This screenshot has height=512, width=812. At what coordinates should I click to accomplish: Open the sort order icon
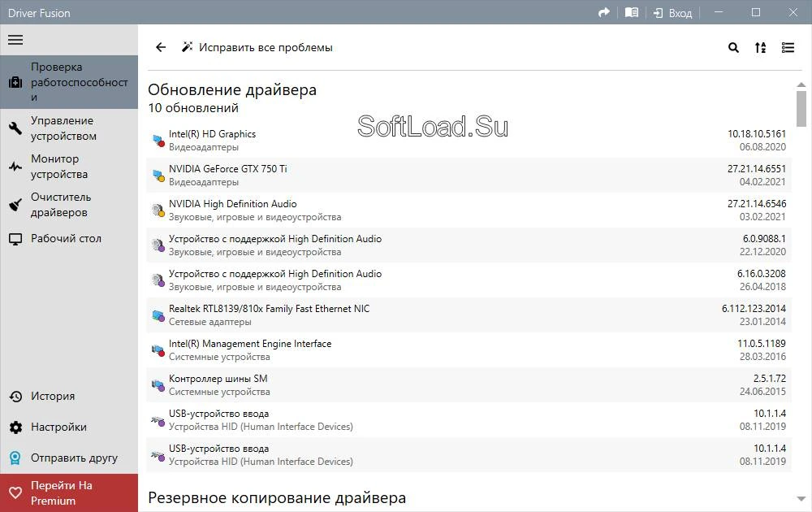click(760, 48)
